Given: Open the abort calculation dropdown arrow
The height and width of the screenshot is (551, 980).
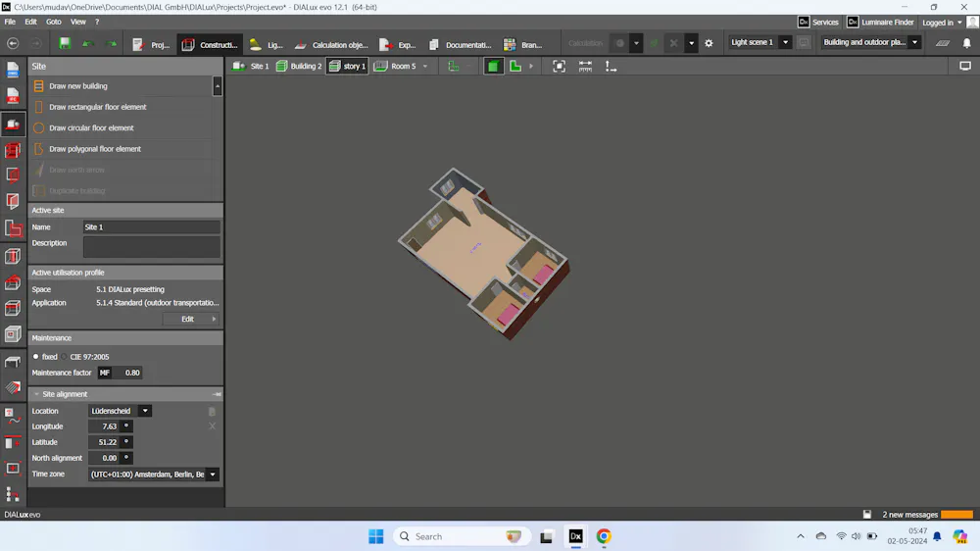Looking at the screenshot, I should pyautogui.click(x=691, y=43).
